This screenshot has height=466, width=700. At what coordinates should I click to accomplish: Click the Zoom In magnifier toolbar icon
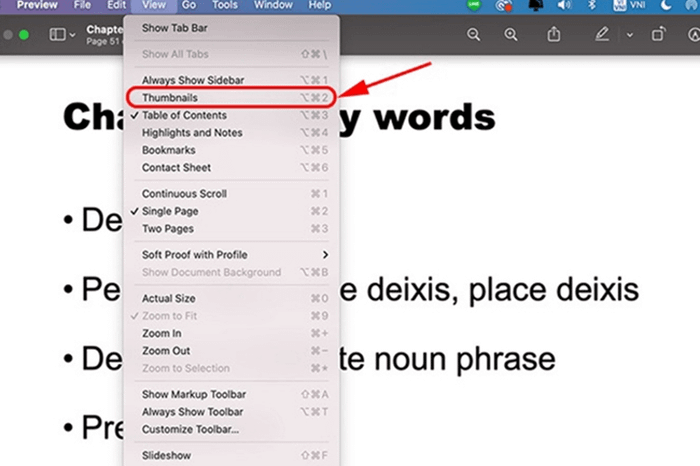(511, 34)
